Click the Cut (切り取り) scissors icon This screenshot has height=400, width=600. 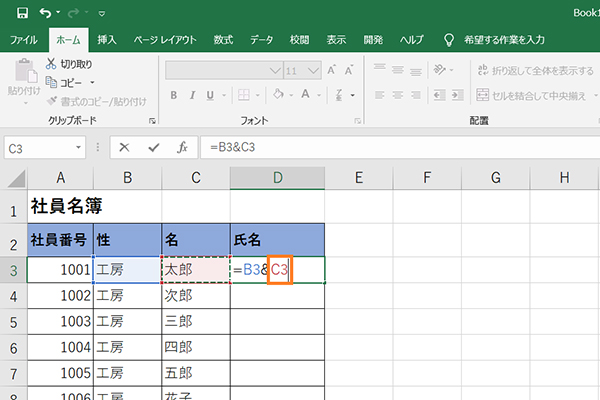tap(51, 64)
